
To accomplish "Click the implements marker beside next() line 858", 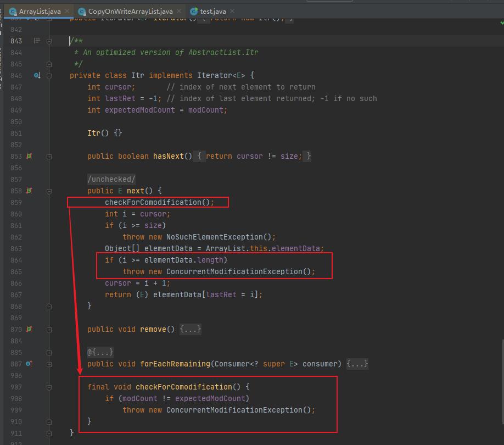I will (x=29, y=191).
